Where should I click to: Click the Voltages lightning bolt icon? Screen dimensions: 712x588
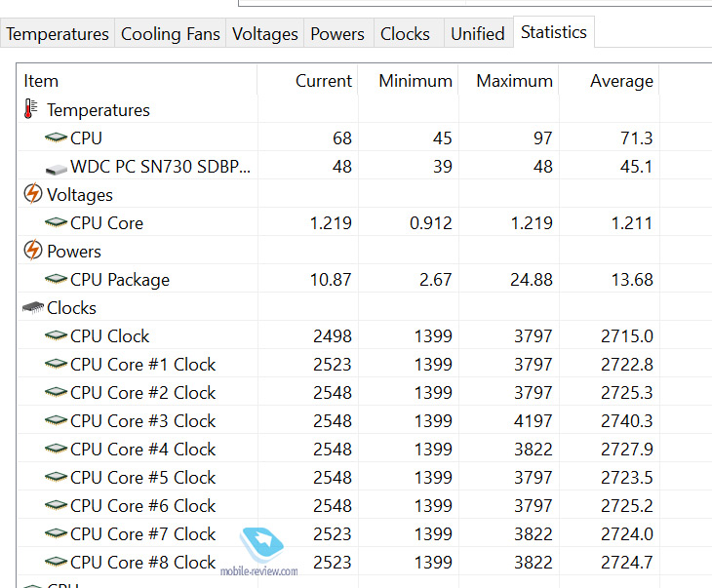tap(32, 194)
